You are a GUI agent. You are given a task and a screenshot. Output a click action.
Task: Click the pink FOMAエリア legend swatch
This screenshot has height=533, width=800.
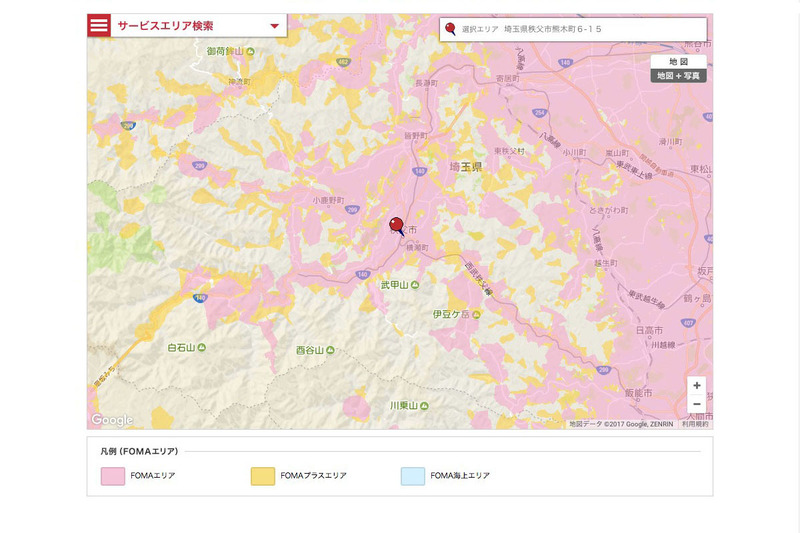tap(113, 476)
